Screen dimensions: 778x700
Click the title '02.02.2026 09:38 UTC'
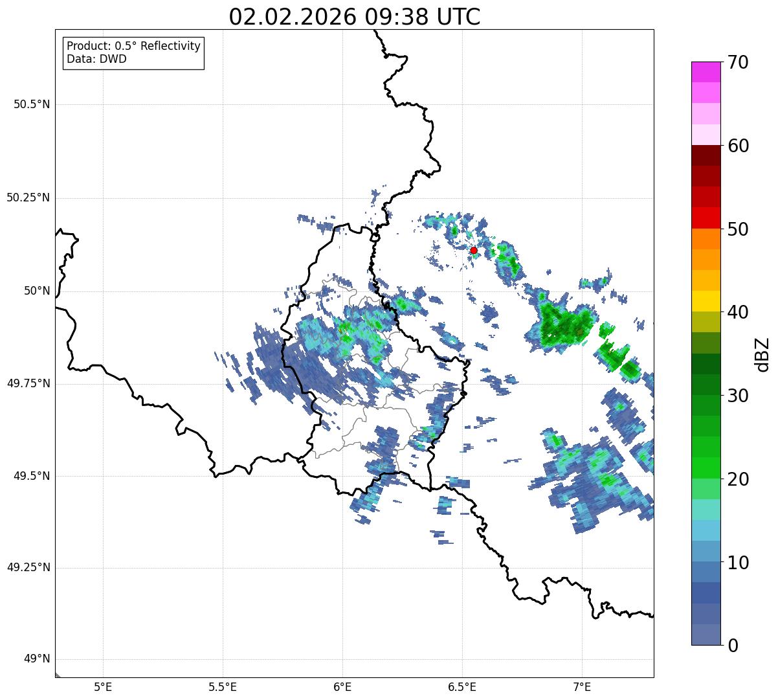tap(355, 17)
